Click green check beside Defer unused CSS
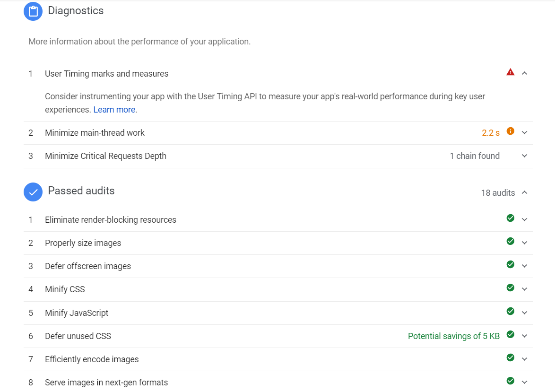 (510, 334)
